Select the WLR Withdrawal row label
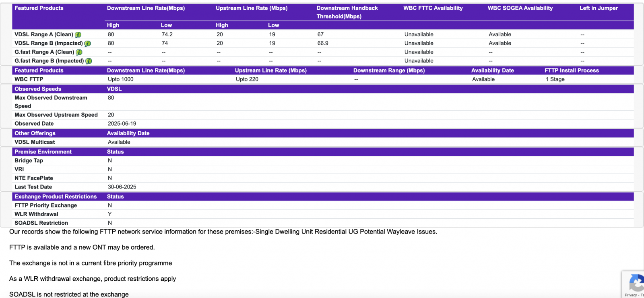644x298 pixels. pyautogui.click(x=36, y=214)
